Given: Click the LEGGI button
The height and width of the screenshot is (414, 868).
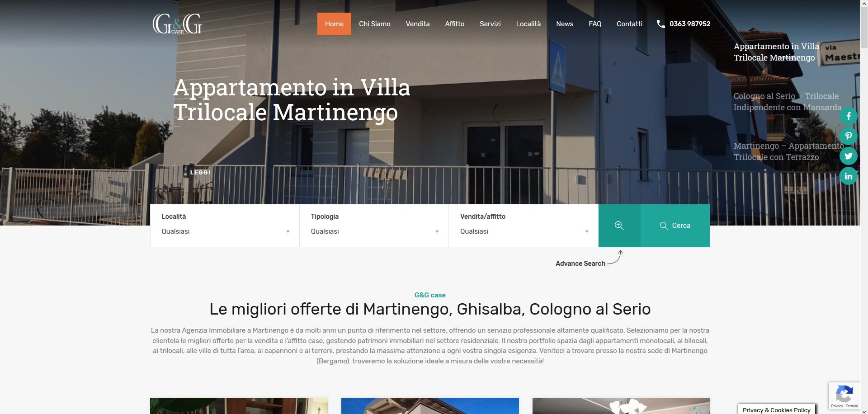Looking at the screenshot, I should click(200, 172).
